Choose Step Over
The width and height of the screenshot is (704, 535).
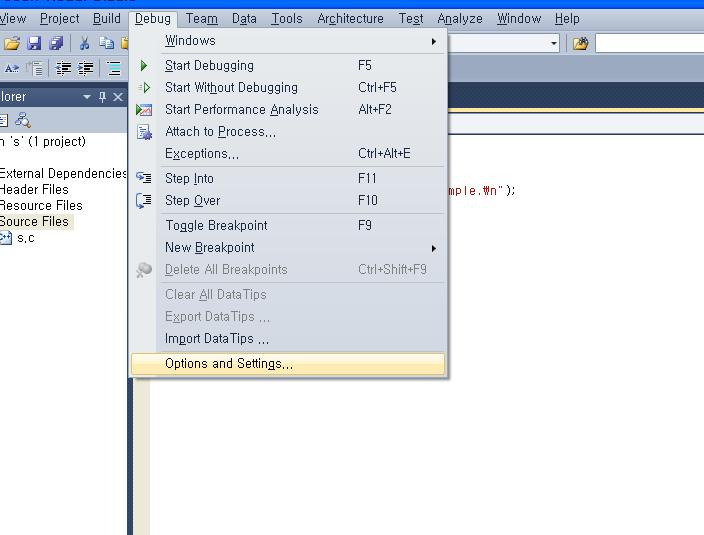click(288, 200)
